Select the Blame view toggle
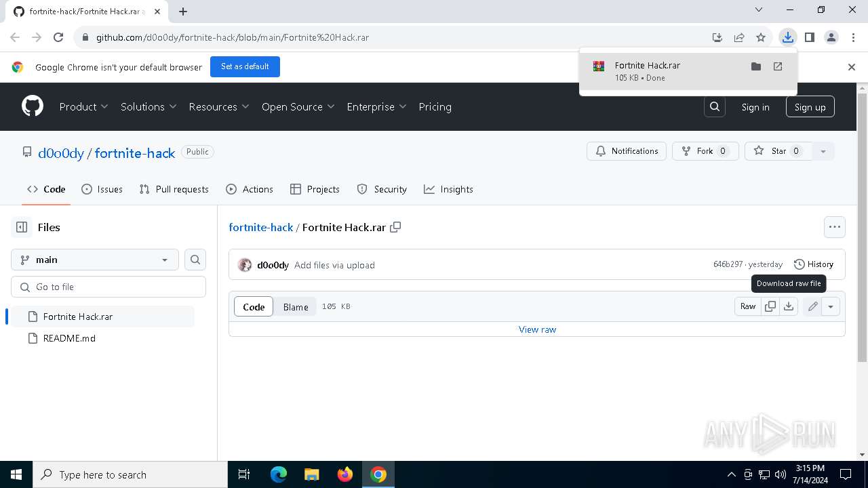 click(x=296, y=306)
